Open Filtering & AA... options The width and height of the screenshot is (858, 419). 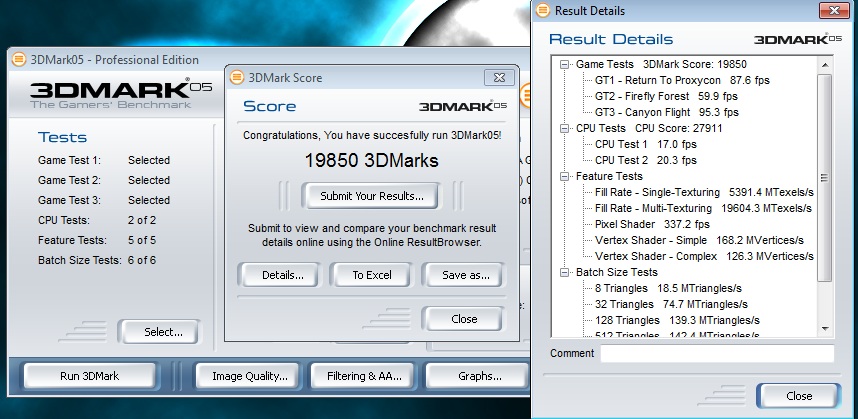[364, 376]
